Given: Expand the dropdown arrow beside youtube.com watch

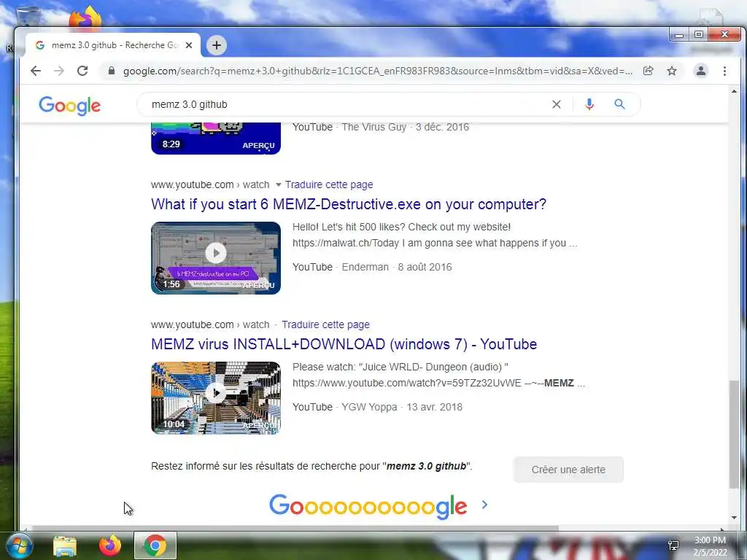Looking at the screenshot, I should (279, 184).
